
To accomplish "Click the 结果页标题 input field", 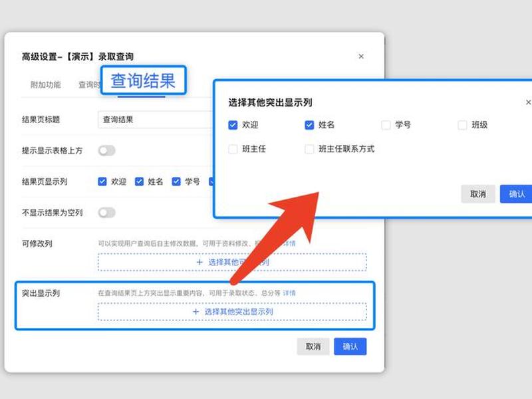I will [x=156, y=120].
